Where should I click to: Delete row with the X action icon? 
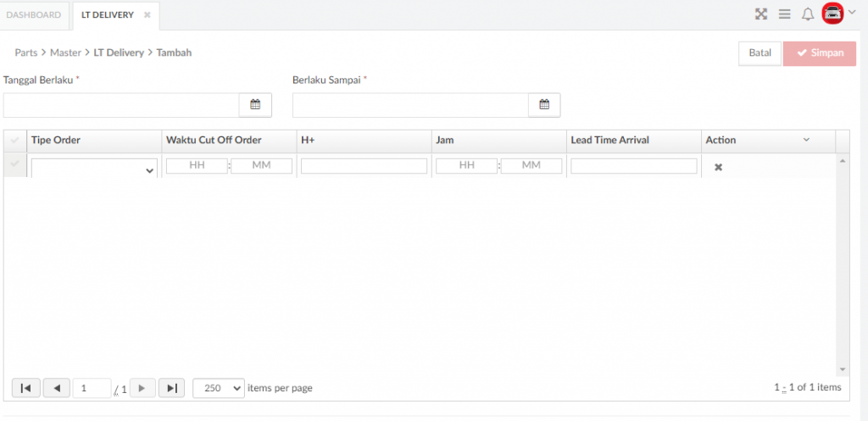(x=718, y=167)
